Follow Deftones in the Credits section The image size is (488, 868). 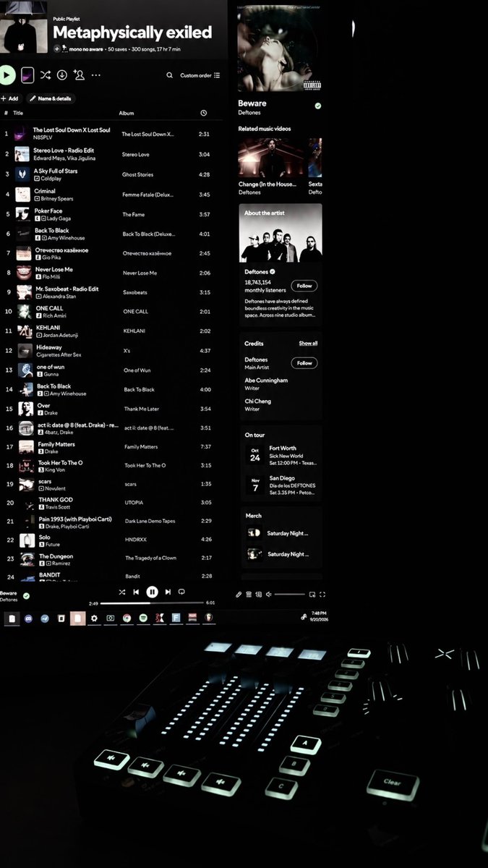(x=304, y=363)
